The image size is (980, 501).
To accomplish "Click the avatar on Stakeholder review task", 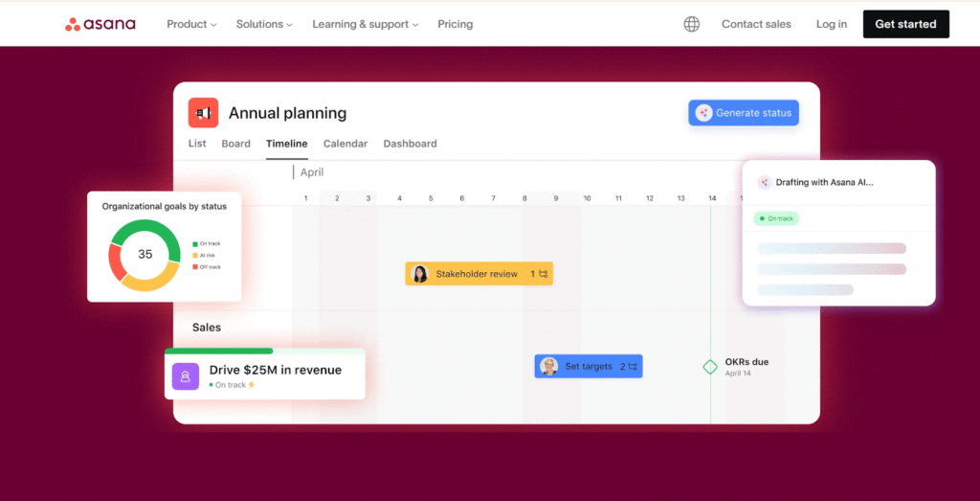I will (420, 274).
